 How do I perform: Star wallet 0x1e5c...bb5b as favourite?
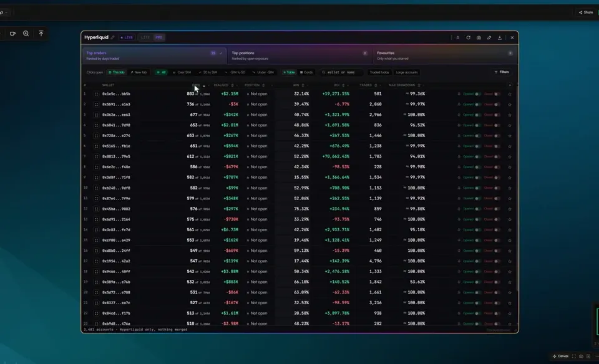[510, 94]
